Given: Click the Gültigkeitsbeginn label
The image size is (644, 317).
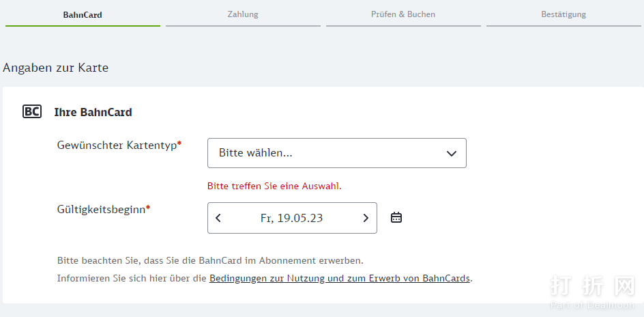Looking at the screenshot, I should coord(103,209).
